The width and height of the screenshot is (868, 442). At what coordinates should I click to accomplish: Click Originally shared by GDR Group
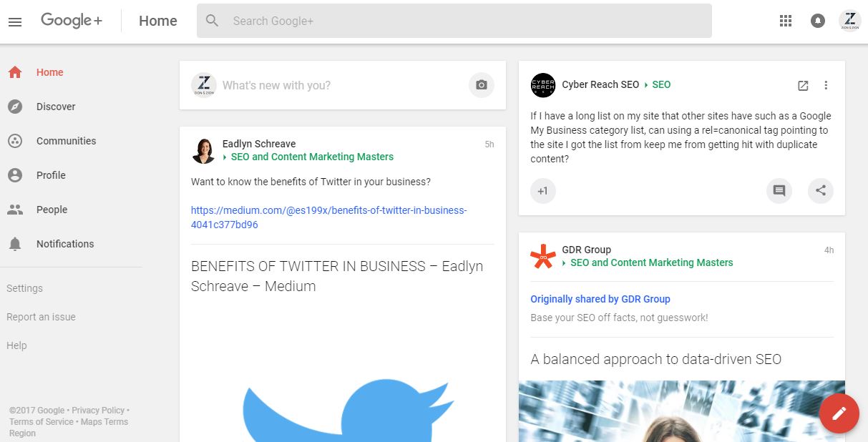600,298
